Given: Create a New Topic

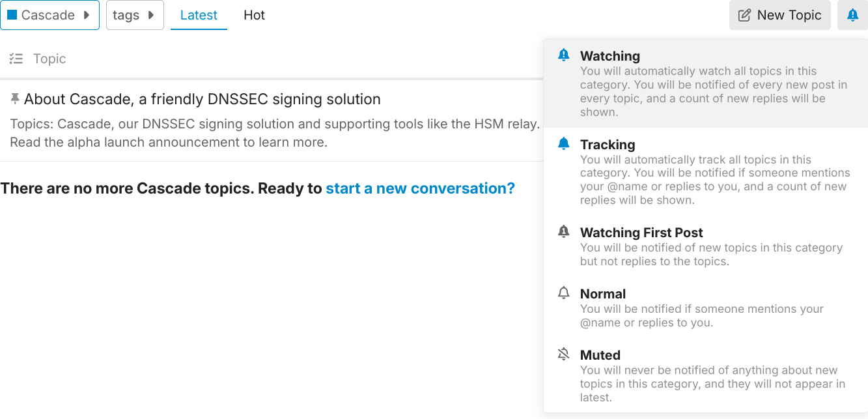Looking at the screenshot, I should click(779, 15).
